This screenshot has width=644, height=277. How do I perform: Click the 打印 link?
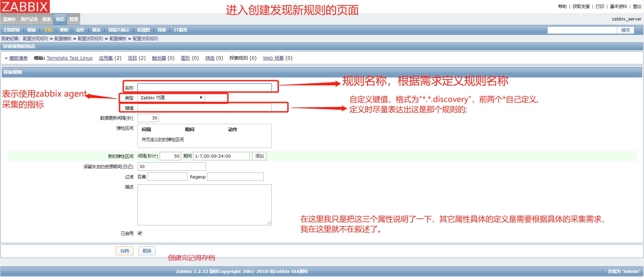click(x=600, y=6)
